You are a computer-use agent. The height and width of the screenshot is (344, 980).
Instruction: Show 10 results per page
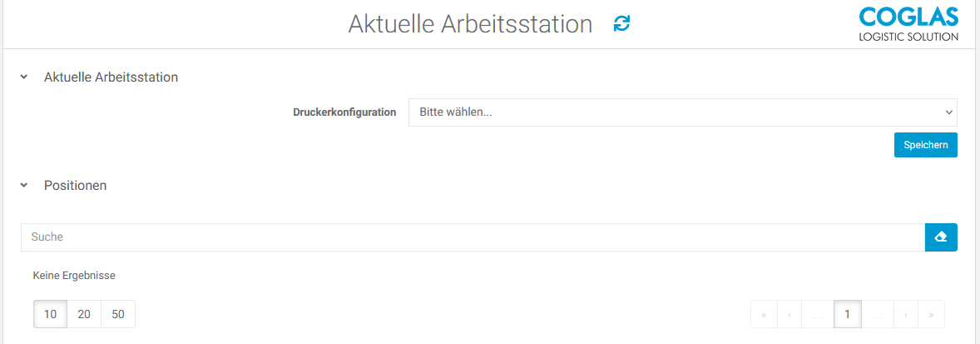51,314
